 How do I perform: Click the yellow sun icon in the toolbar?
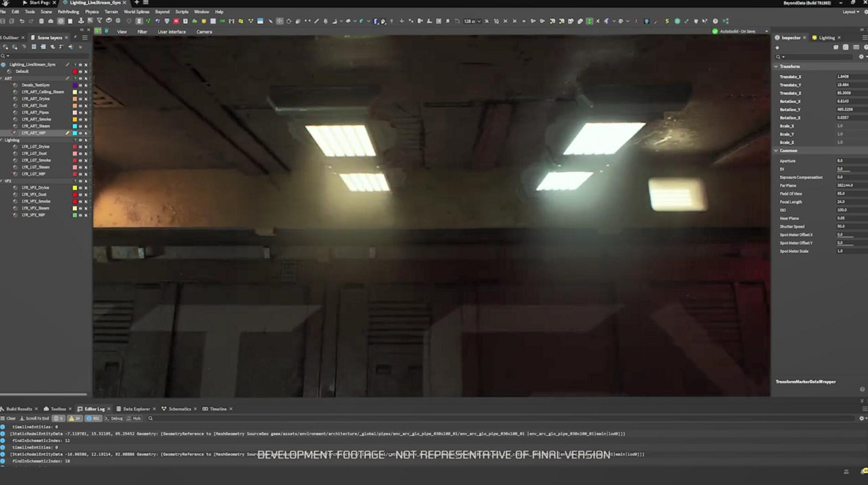point(204,21)
